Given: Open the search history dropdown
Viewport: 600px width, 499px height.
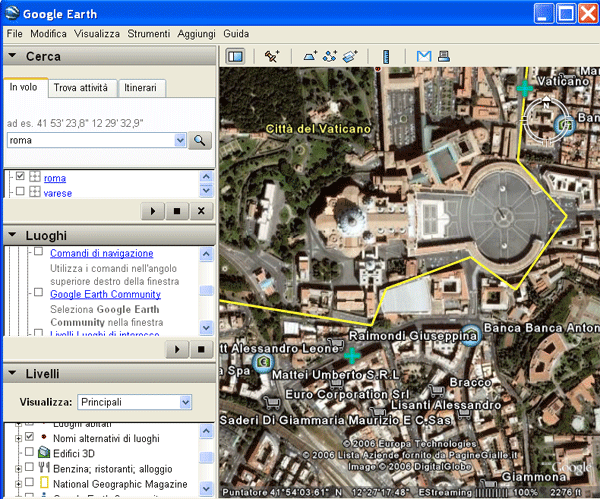Looking at the screenshot, I should [x=180, y=140].
